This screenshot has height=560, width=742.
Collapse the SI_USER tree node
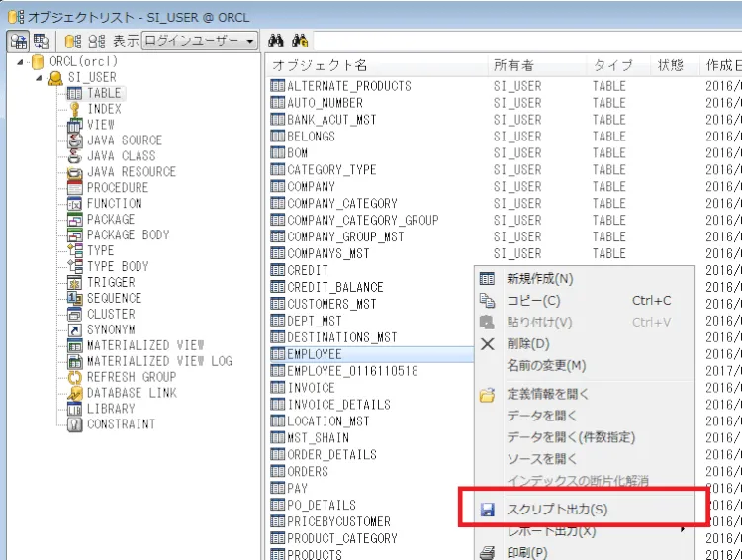(x=39, y=77)
